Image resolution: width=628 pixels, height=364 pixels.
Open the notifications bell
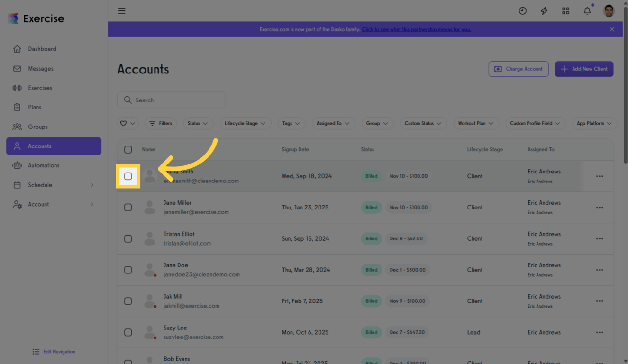pyautogui.click(x=587, y=10)
